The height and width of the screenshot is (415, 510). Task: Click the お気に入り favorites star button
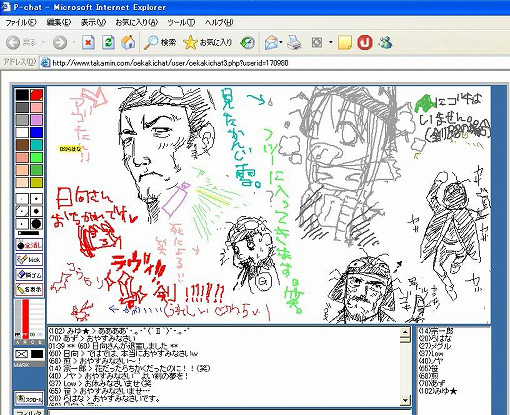click(207, 43)
